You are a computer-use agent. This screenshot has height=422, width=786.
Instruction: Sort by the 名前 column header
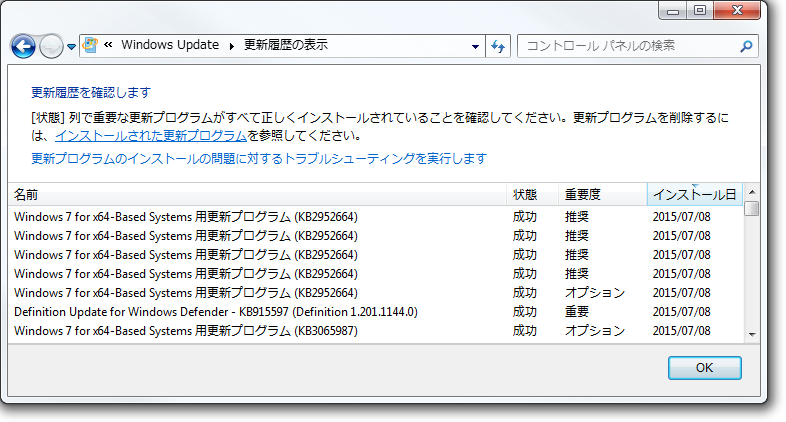258,194
